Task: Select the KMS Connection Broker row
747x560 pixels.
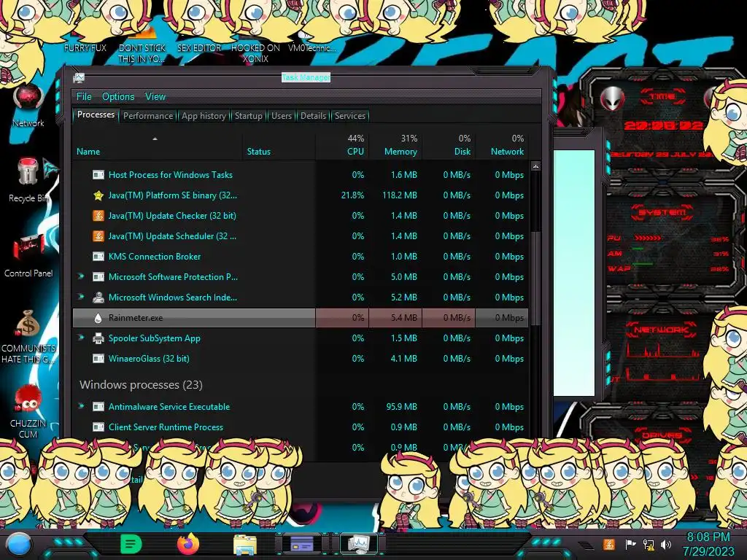Action: coord(301,257)
